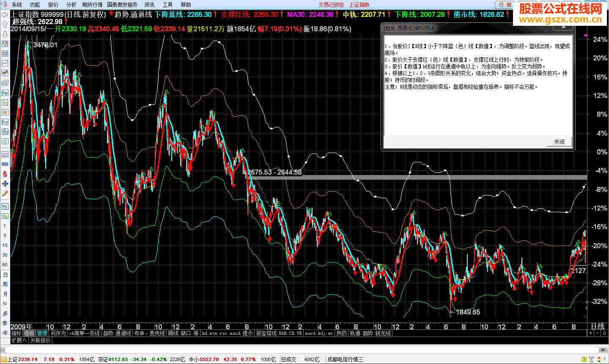The image size is (609, 364).
Task: Open the 功能 menu
Action: 35,5
